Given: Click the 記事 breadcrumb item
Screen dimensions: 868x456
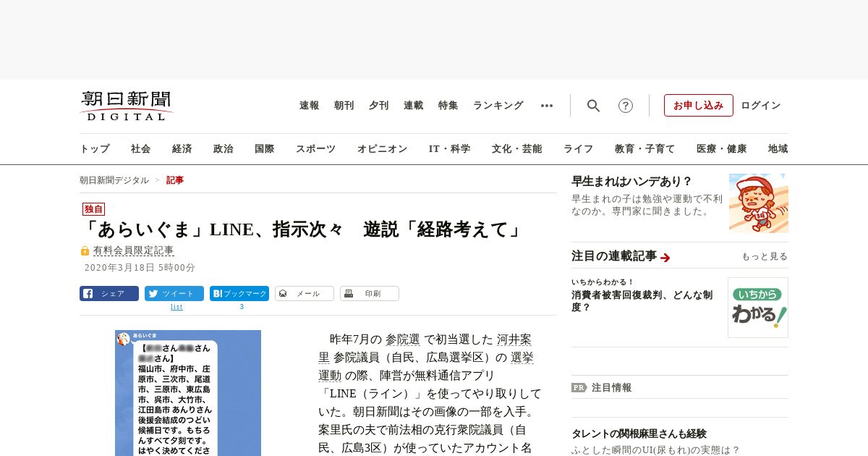Looking at the screenshot, I should [175, 180].
